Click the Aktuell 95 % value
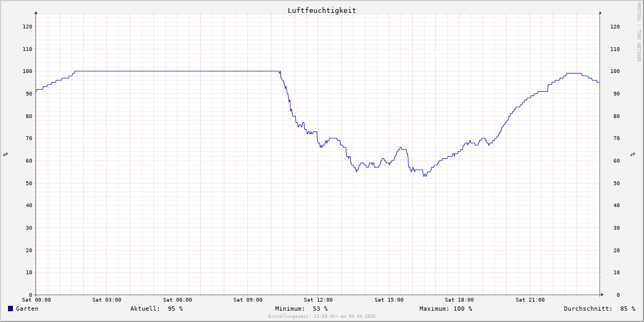Viewport: 644px width, 322px height. coord(156,309)
